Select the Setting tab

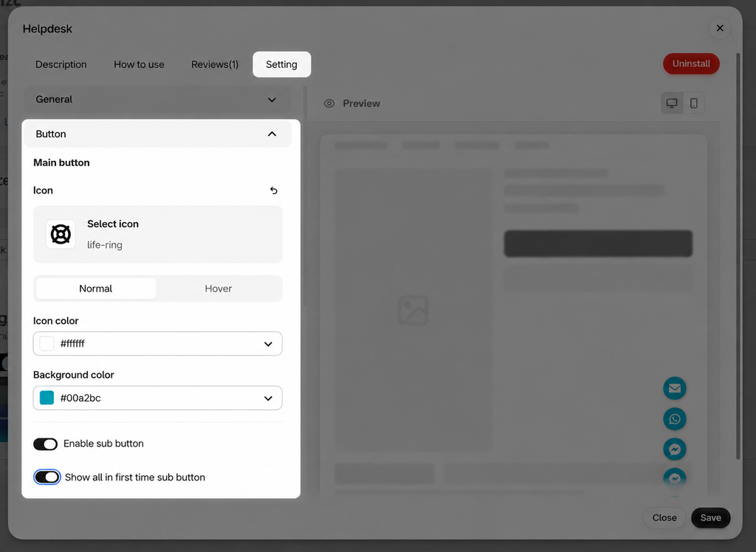281,65
